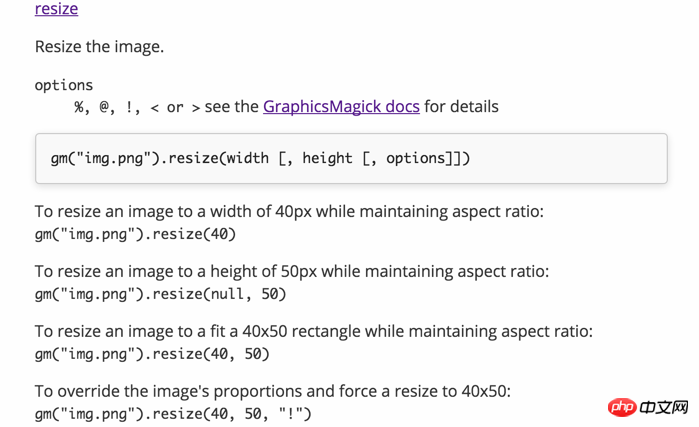
Task: Click the 中文网 watermark text
Action: click(x=663, y=408)
